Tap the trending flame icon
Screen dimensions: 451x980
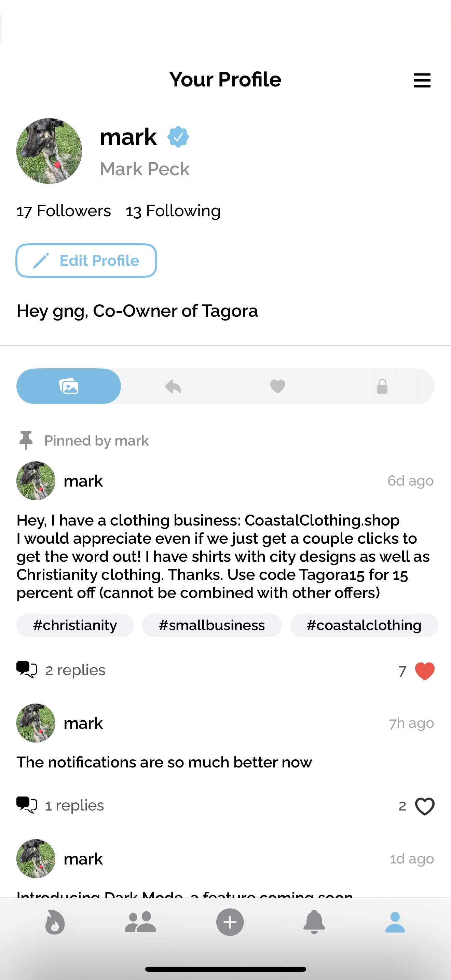tap(55, 922)
